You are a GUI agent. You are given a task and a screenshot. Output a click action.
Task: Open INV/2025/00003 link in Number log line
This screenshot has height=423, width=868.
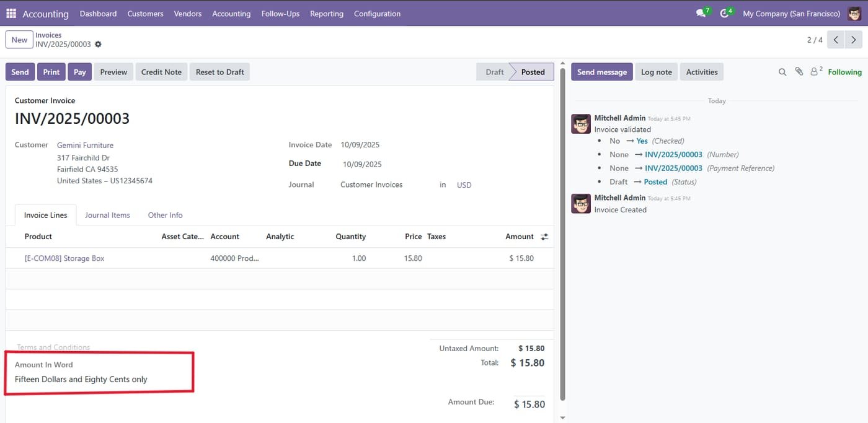point(673,154)
